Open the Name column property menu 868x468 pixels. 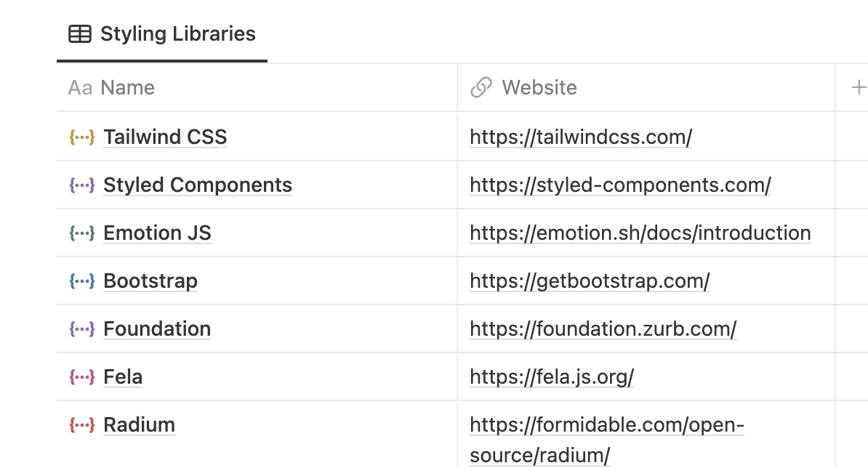(128, 87)
